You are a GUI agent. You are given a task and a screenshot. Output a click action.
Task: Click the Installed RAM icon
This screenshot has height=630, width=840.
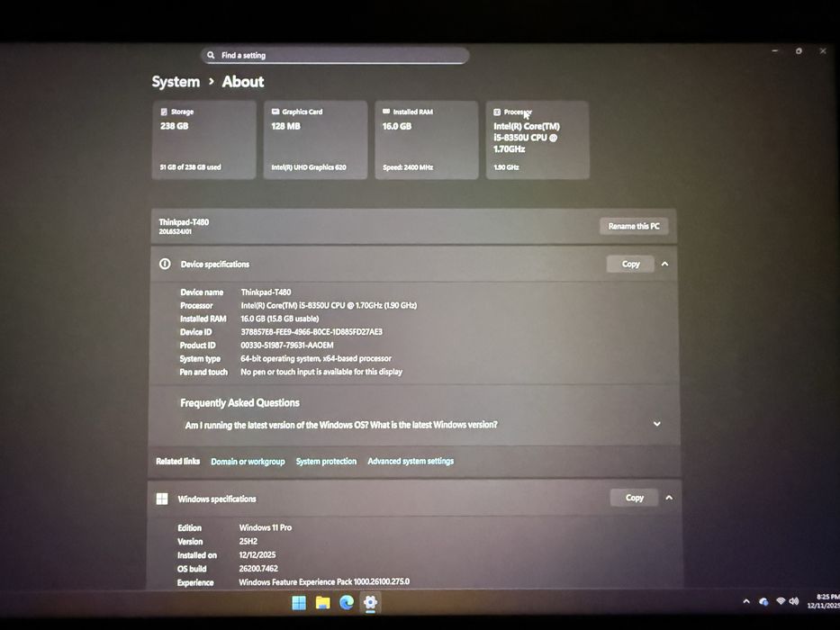[x=386, y=112]
